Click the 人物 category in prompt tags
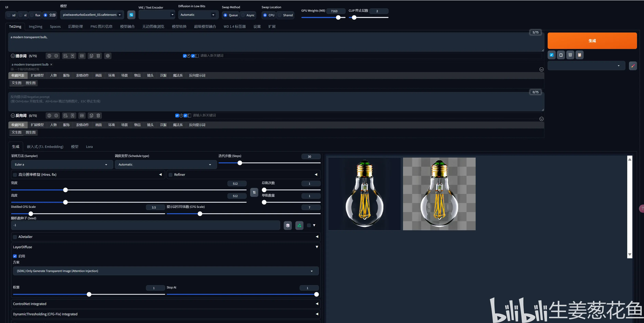The image size is (644, 323). [53, 75]
